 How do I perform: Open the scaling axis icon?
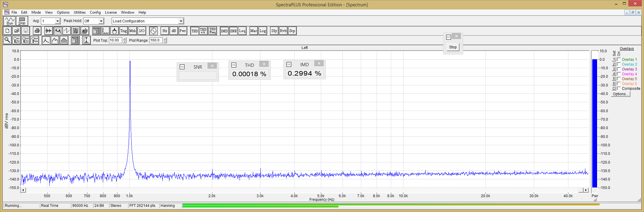(x=105, y=31)
